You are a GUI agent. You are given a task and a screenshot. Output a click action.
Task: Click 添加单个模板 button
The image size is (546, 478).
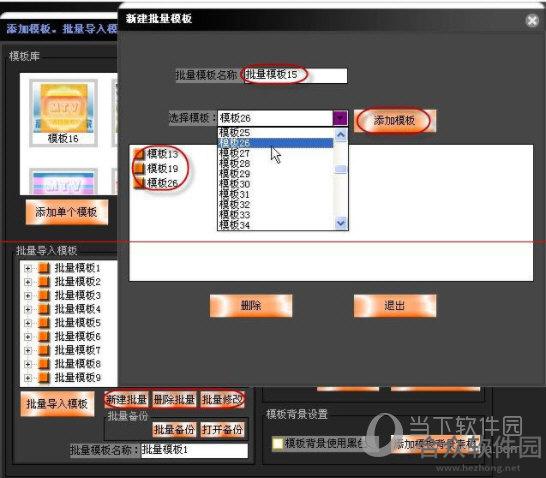67,212
